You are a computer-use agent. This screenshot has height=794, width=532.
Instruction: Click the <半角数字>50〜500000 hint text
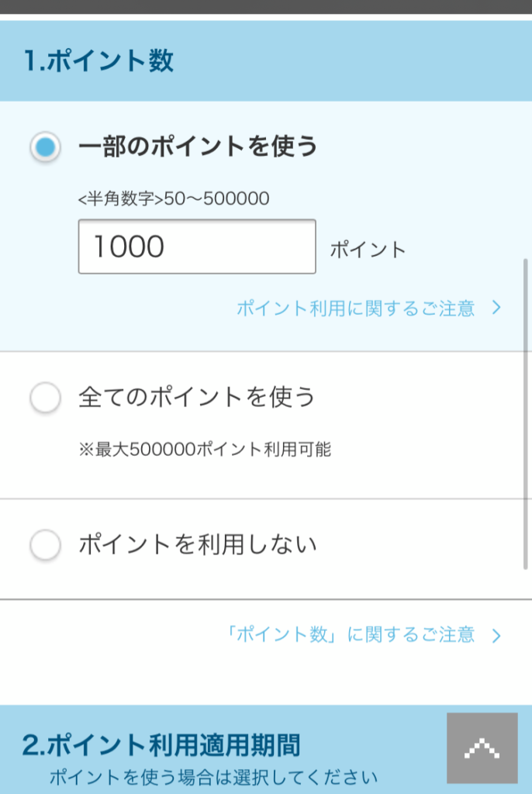pos(174,198)
